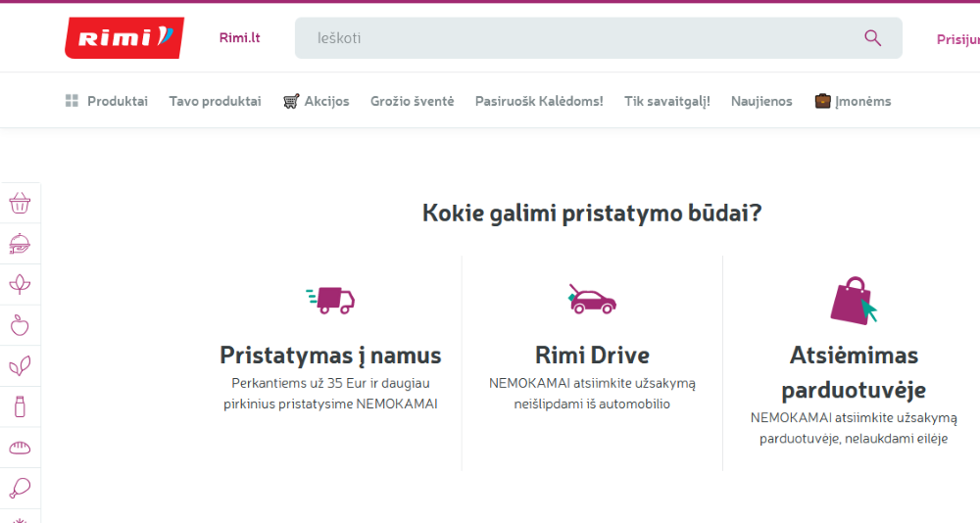Screen dimensions: 980x523
Task: Go to Akcijos offers page
Action: tap(316, 101)
